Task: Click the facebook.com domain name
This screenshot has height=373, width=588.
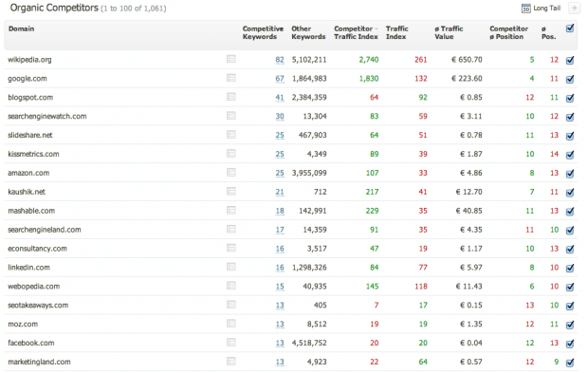Action: [x=31, y=343]
